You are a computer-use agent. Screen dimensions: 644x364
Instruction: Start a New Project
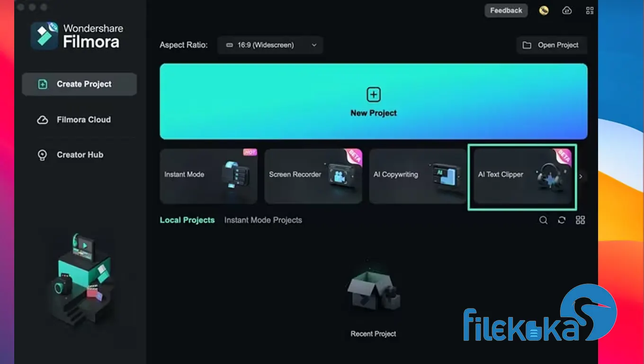click(x=374, y=101)
